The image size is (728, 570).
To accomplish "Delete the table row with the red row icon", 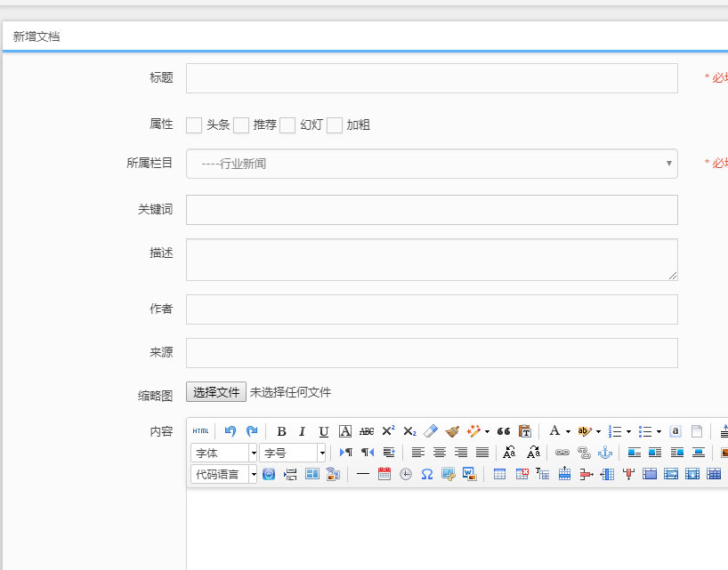I will pyautogui.click(x=586, y=474).
